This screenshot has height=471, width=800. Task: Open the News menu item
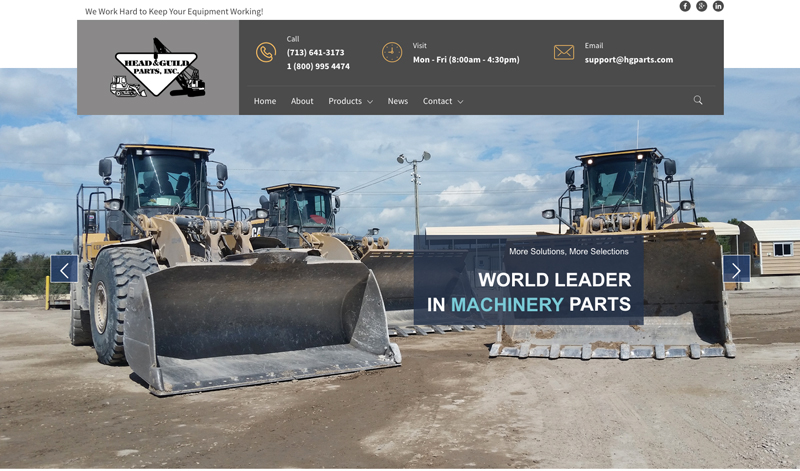coord(398,101)
